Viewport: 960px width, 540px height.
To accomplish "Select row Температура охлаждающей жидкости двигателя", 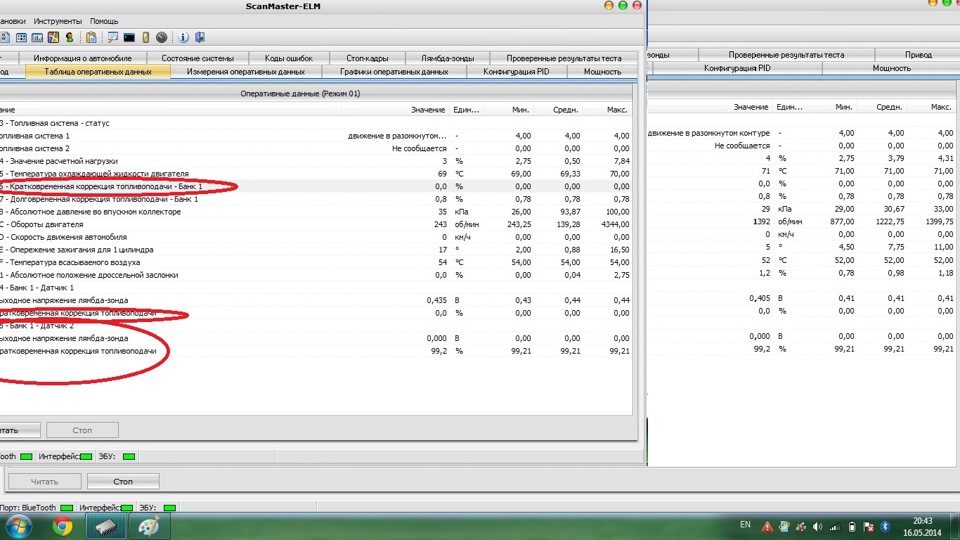I will [316, 174].
